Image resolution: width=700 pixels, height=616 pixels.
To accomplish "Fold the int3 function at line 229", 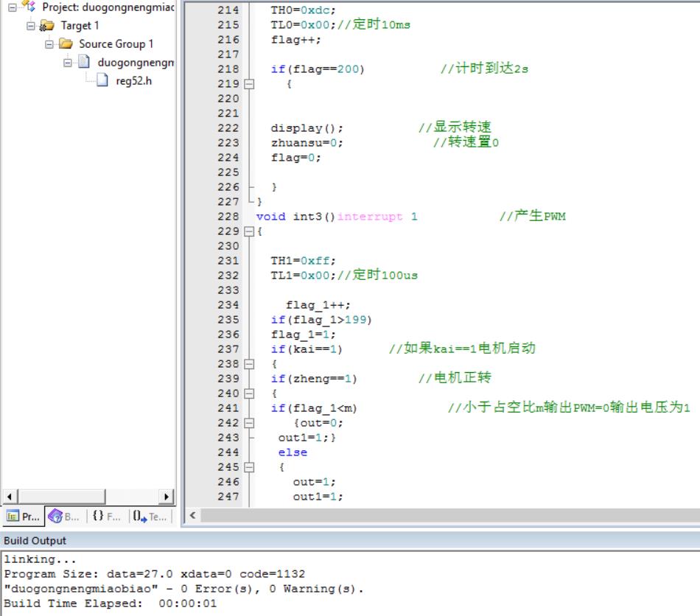I will (249, 231).
